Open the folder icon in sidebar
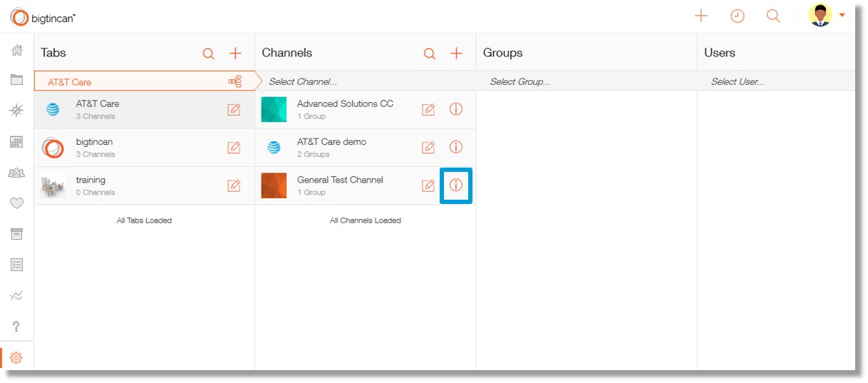868x383 pixels. pyautogui.click(x=16, y=80)
